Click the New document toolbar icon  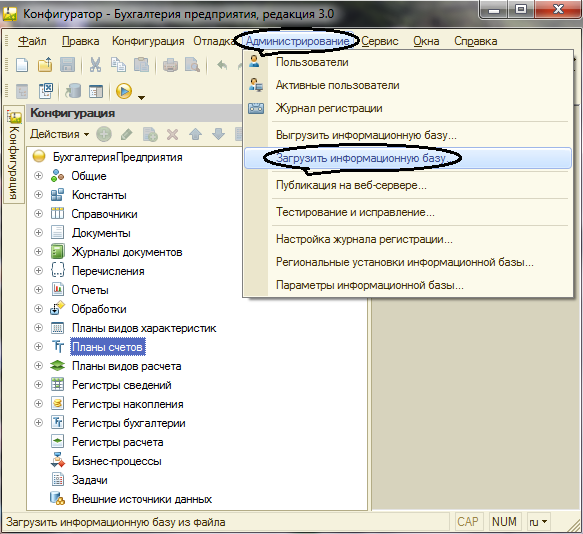[x=22, y=65]
